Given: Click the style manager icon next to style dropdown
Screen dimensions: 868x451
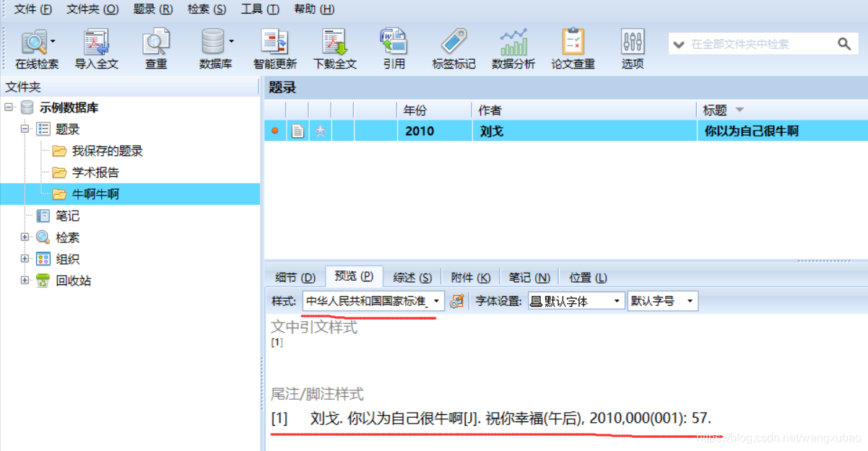Looking at the screenshot, I should 456,301.
